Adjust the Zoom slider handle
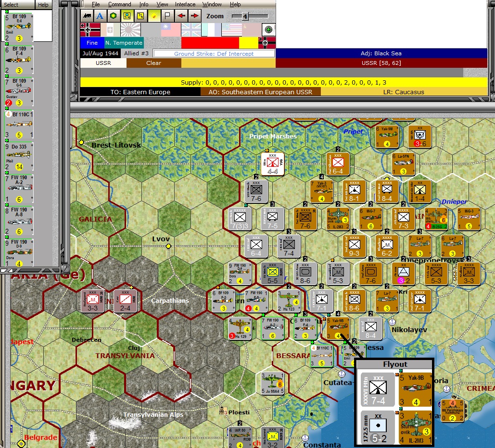495x448 pixels. (x=245, y=16)
